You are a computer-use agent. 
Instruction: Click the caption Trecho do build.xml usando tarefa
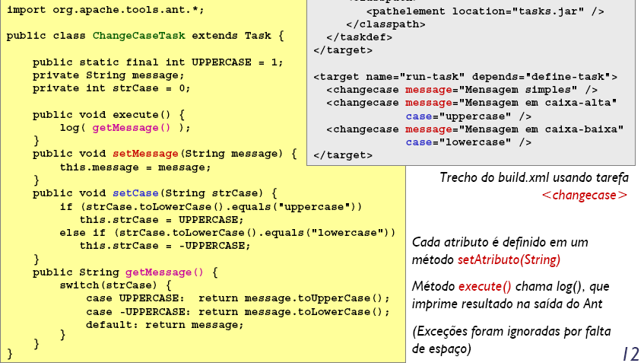pyautogui.click(x=534, y=177)
